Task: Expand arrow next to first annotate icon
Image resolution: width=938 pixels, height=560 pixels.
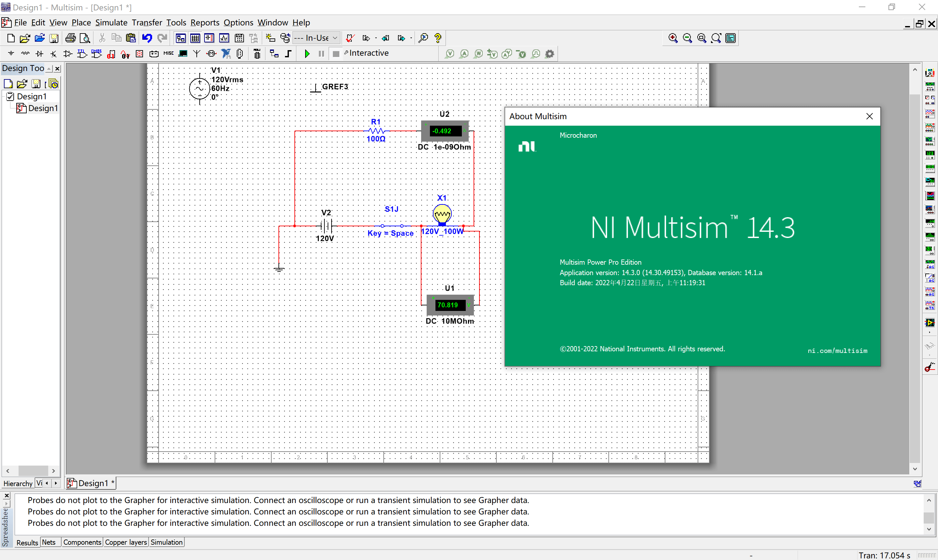Action: 376,38
